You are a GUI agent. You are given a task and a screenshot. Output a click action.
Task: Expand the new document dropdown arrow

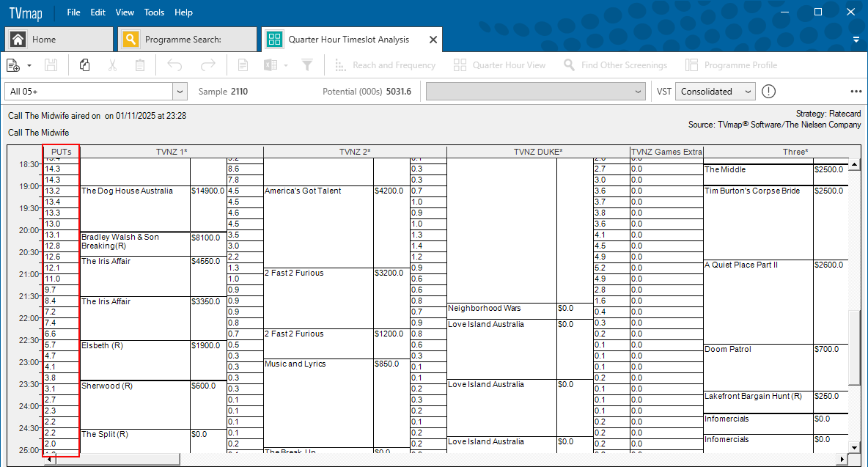29,65
